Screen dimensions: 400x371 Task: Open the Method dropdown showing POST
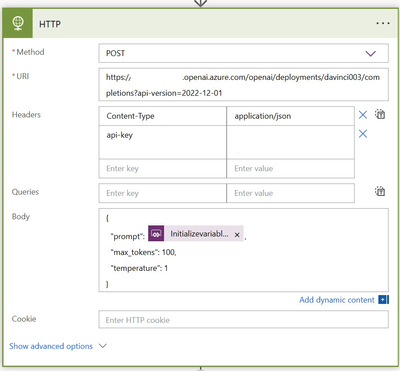[x=243, y=53]
